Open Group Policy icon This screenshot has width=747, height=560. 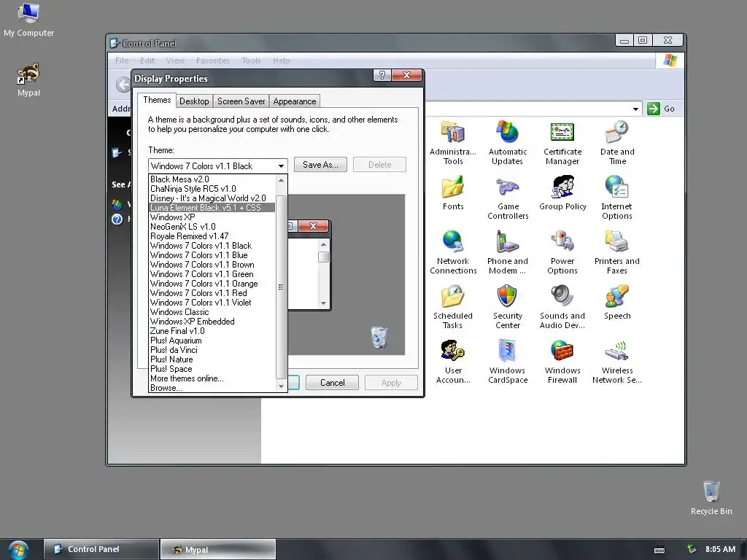[x=562, y=187]
